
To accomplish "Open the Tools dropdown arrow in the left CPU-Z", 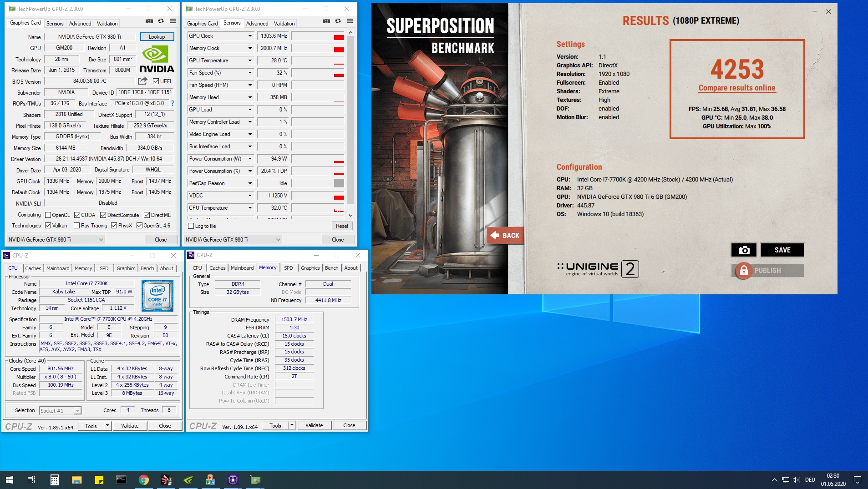I will (x=108, y=426).
